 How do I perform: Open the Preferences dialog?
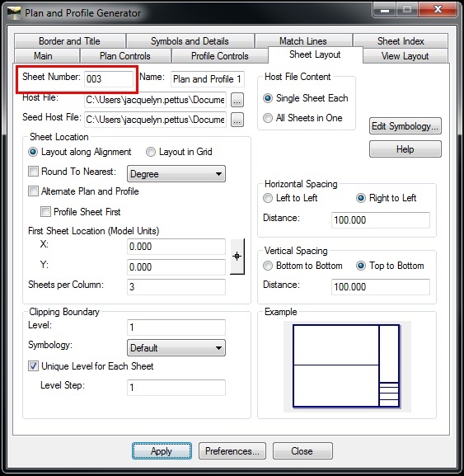[x=232, y=450]
